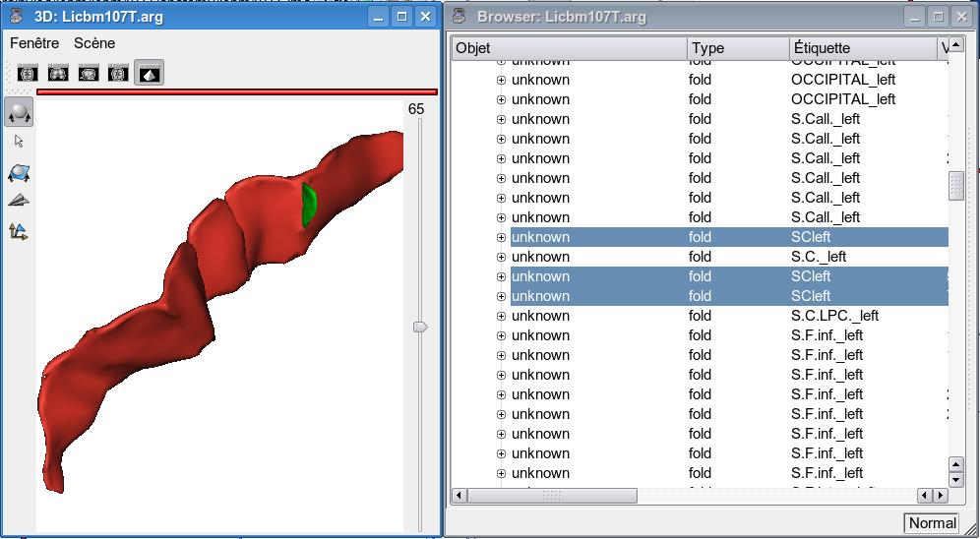
Task: Open the Fenêtre menu
Action: pyautogui.click(x=34, y=43)
